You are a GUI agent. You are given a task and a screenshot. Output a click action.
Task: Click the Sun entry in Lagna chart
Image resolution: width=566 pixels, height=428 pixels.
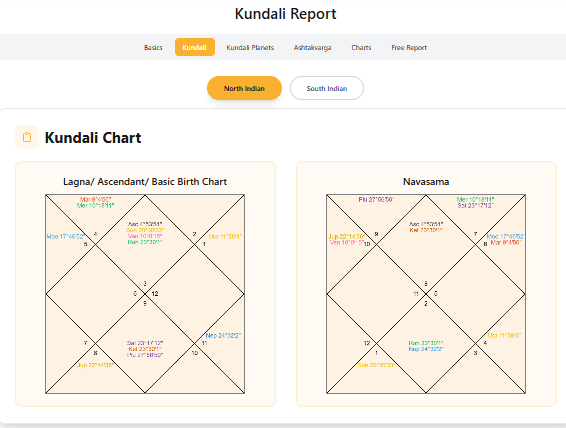145,230
